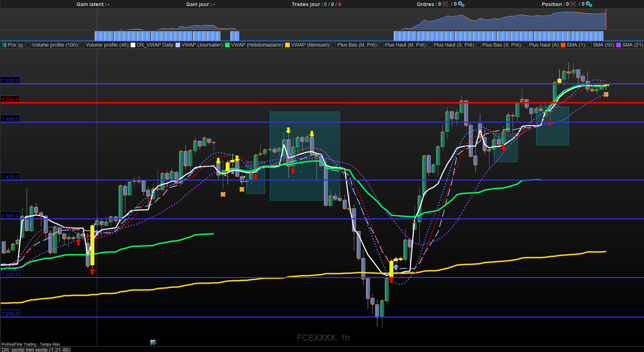Click the 7 380,0 price level label
644x352 pixels.
pyautogui.click(x=10, y=216)
